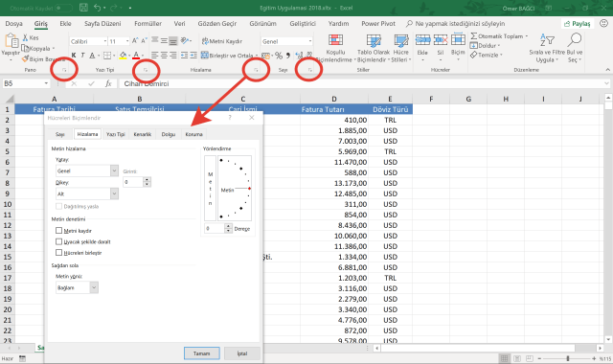The width and height of the screenshot is (613, 364).
Task: Toggle Italic (T) formatting
Action: [83, 56]
